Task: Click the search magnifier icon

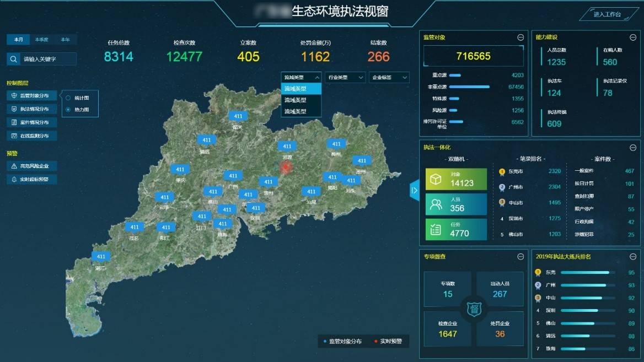Action: click(x=13, y=59)
